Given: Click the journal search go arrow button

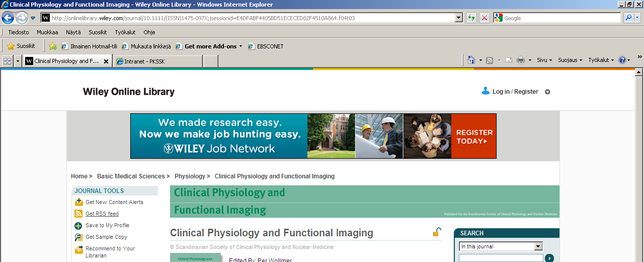Looking at the screenshot, I should coord(549,258).
